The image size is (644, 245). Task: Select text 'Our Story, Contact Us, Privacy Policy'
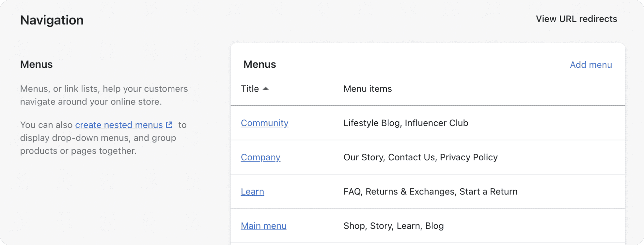pyautogui.click(x=420, y=157)
